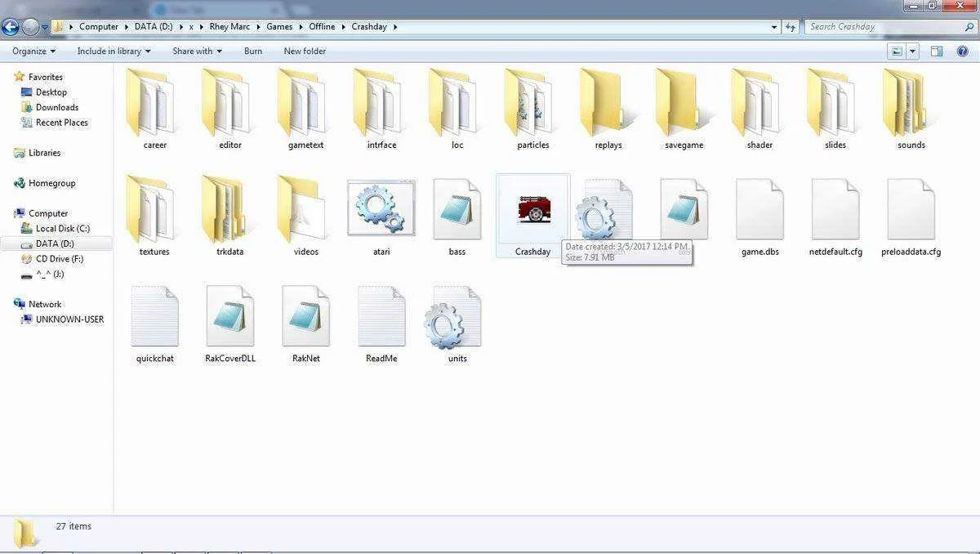Open the trkdata folder
Viewport: 980px width, 554px height.
230,216
